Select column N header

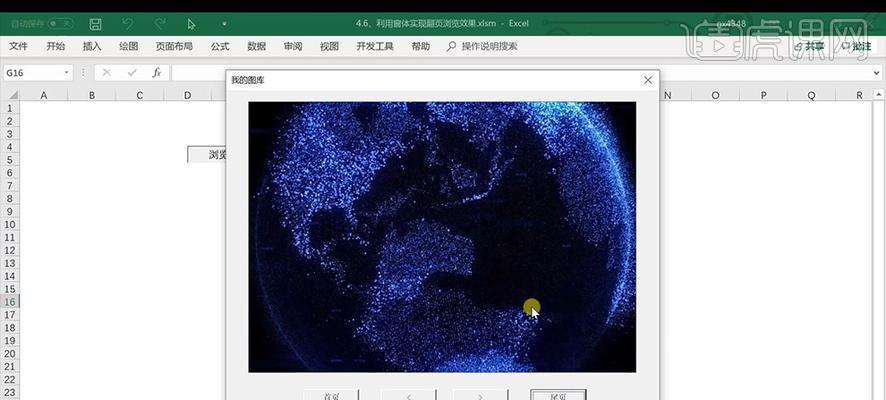[x=667, y=95]
